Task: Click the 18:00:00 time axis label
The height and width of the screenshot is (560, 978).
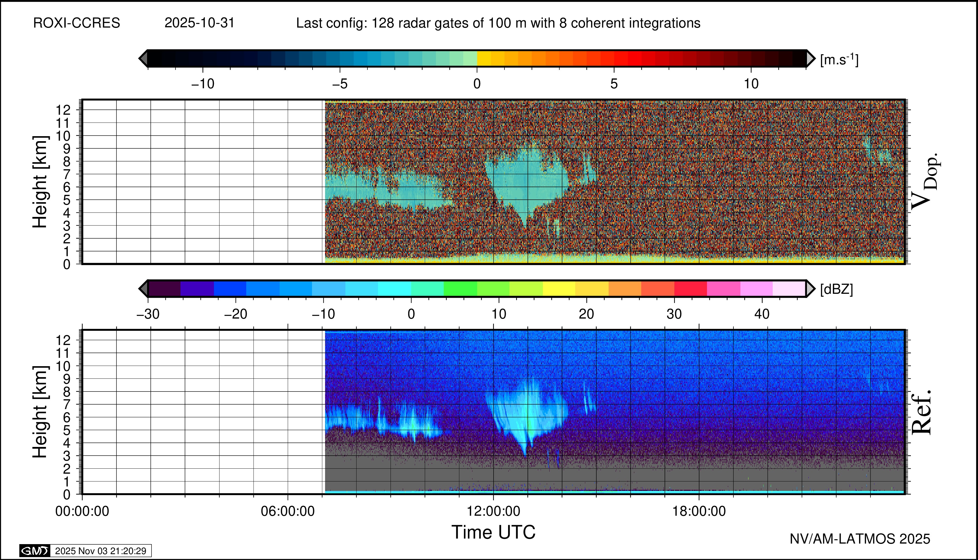Action: point(699,511)
